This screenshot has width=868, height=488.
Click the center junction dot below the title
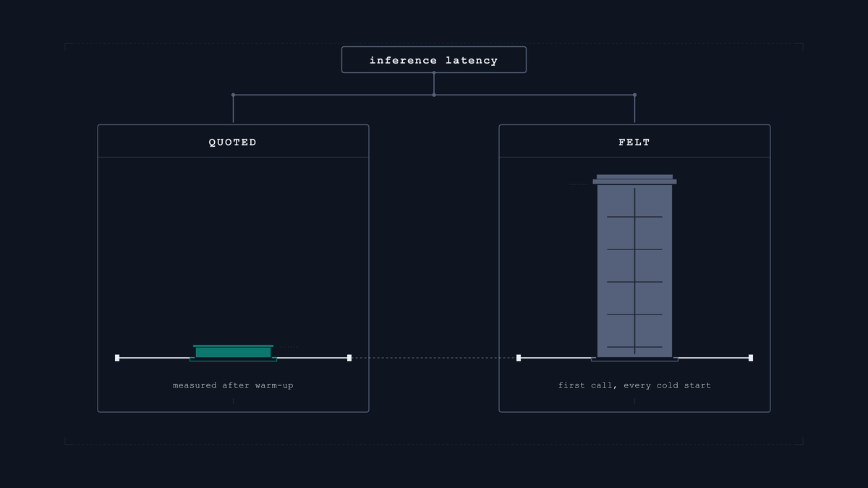click(x=434, y=95)
